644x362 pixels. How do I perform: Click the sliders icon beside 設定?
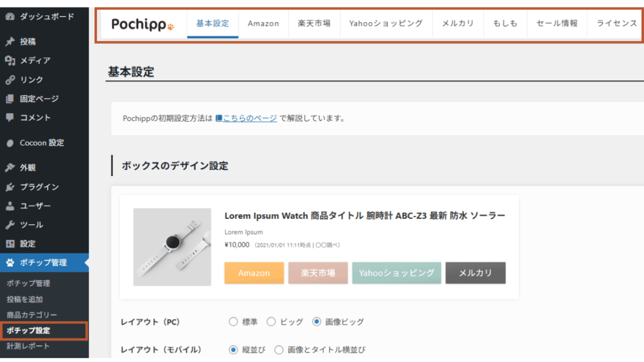[x=10, y=244]
